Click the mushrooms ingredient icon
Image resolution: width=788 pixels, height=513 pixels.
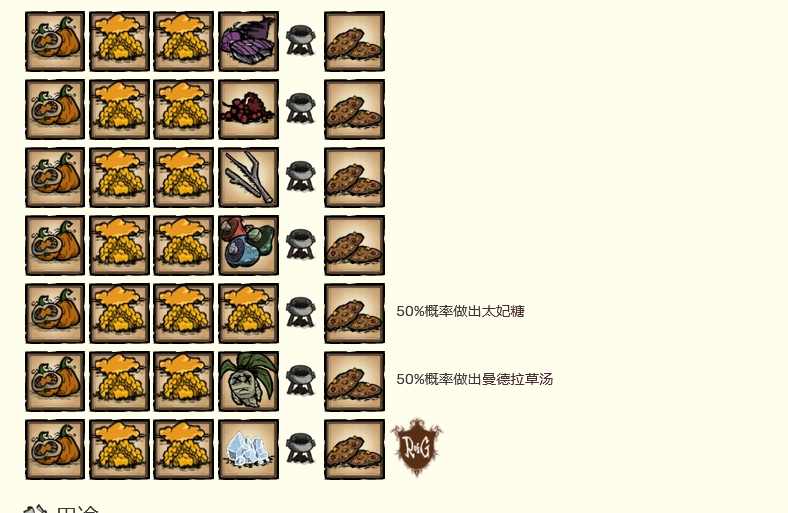[x=248, y=245]
